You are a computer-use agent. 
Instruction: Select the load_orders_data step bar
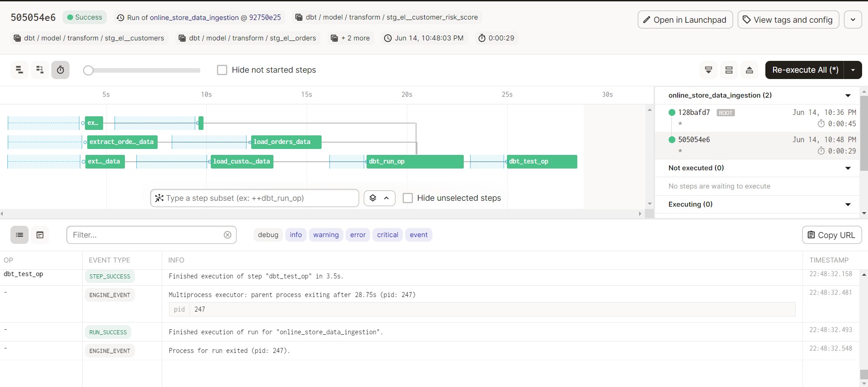point(286,142)
